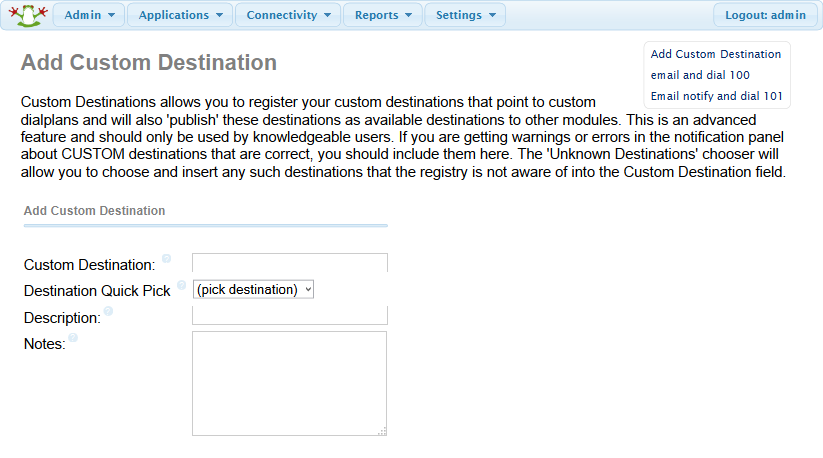The height and width of the screenshot is (458, 823).
Task: Click inside the Notes text area
Action: 289,383
